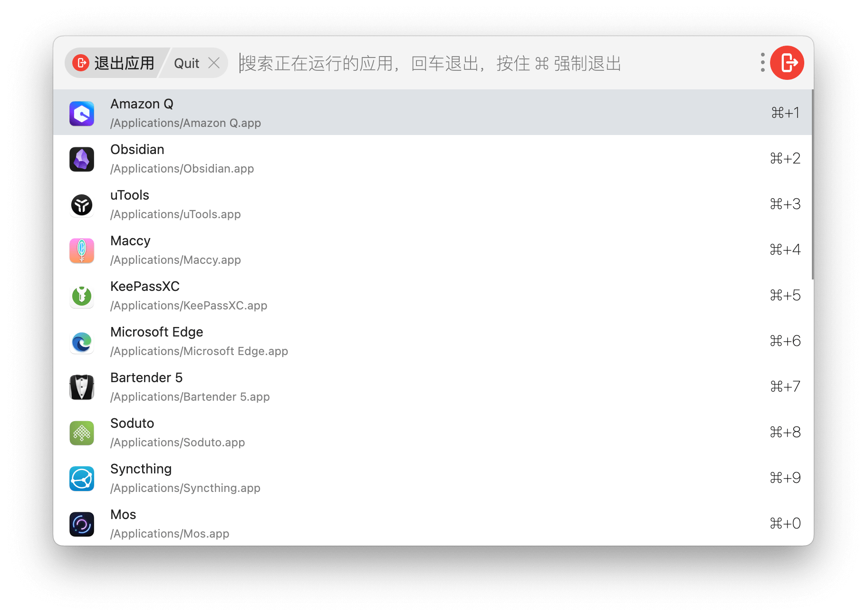The height and width of the screenshot is (616, 867).
Task: Click the ⌘+3 shortcut label
Action: point(785,204)
